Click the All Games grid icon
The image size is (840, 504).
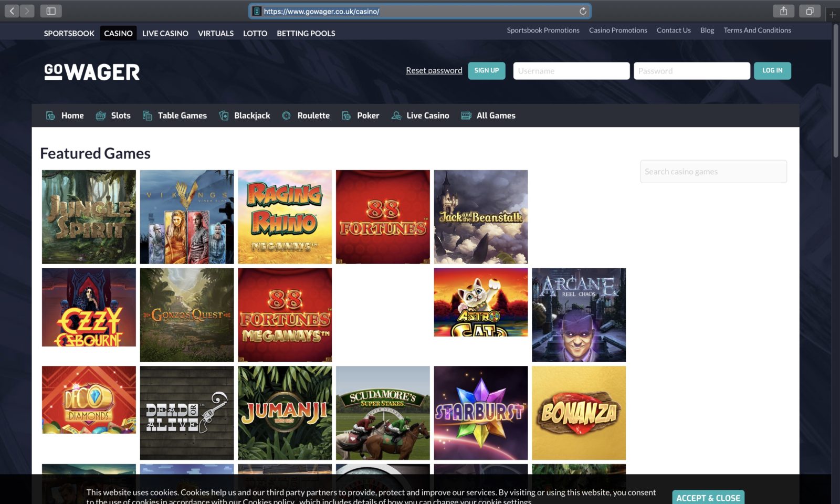(x=465, y=115)
